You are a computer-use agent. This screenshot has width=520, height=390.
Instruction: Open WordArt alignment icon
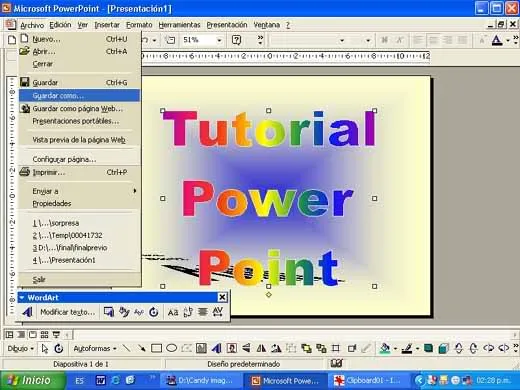(202, 312)
